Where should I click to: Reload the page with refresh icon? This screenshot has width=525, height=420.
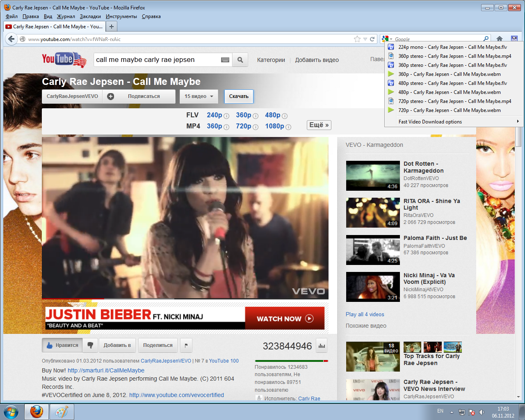(x=372, y=39)
